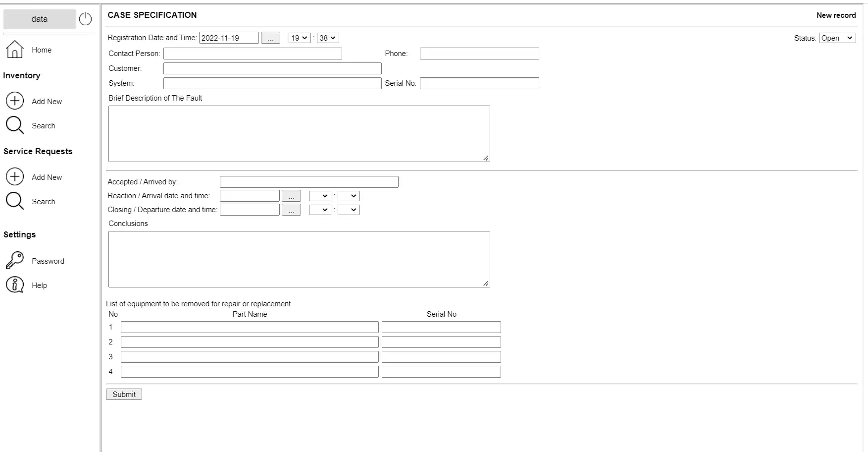The image size is (868, 452).
Task: Expand the Reaction / Arrival minute dropdown
Action: pos(349,196)
